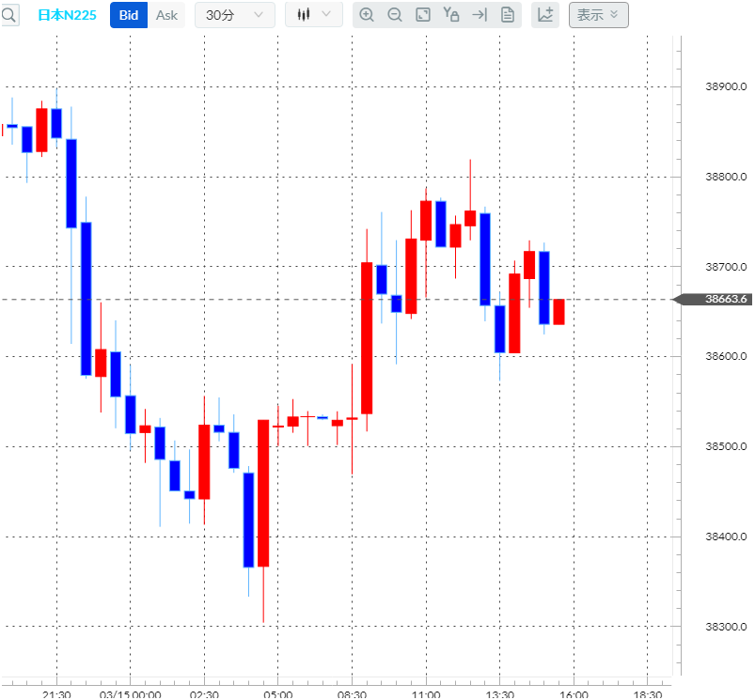Click the 38600.0 price axis label
755x700 pixels.
[726, 356]
